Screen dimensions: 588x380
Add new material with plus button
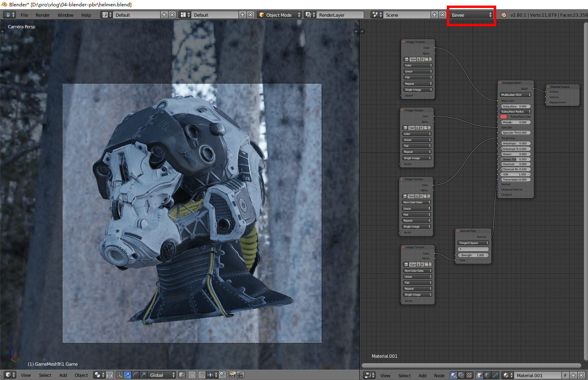click(573, 375)
